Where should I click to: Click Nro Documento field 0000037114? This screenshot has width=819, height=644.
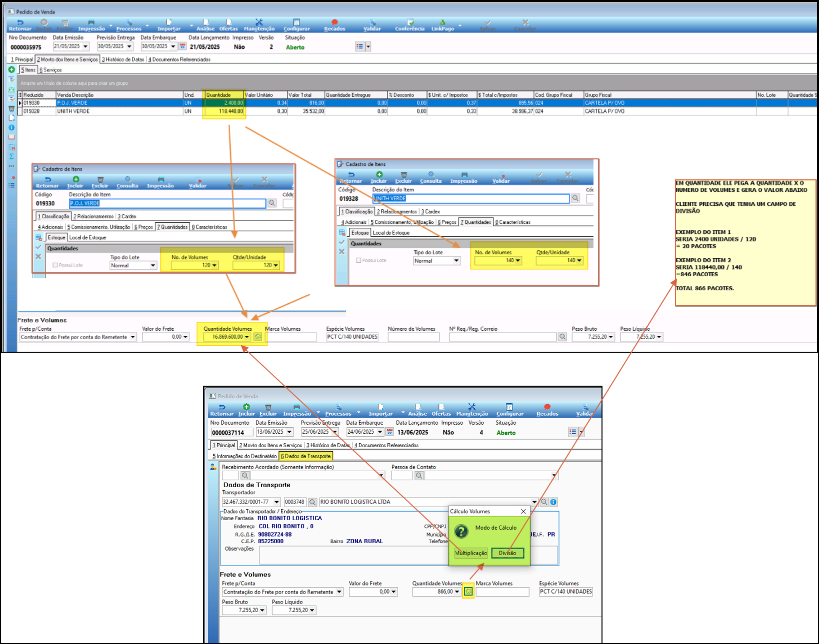[231, 432]
